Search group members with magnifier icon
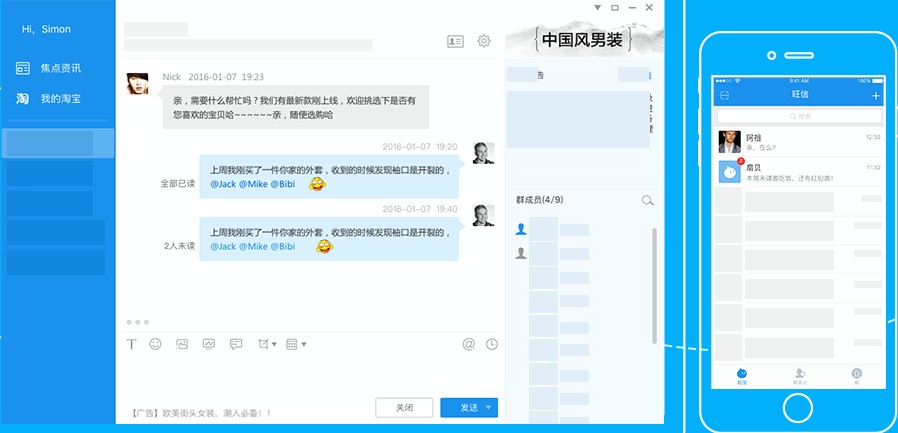Image resolution: width=898 pixels, height=433 pixels. (648, 201)
